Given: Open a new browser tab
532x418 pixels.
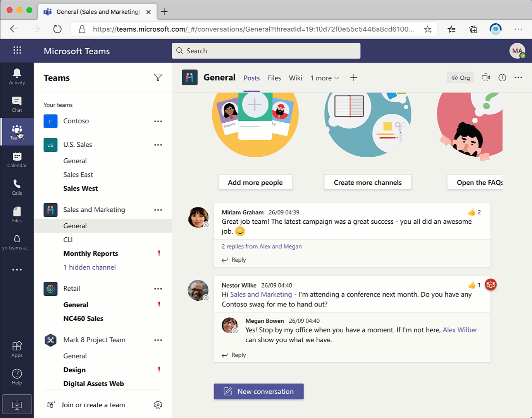Looking at the screenshot, I should tap(164, 12).
